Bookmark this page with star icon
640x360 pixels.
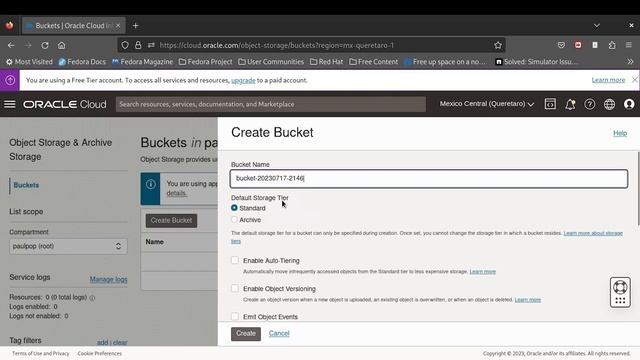click(x=498, y=45)
